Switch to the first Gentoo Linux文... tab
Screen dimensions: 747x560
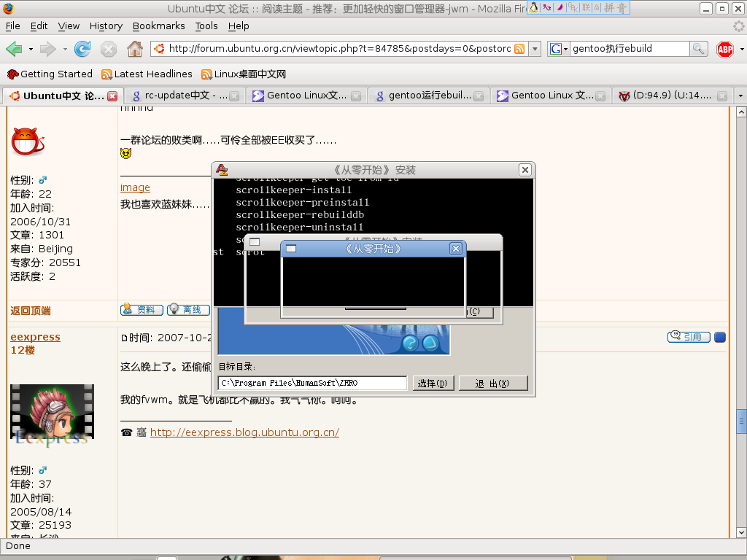pyautogui.click(x=307, y=96)
